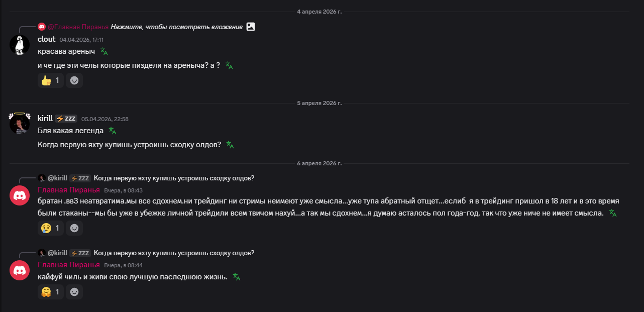Screen dimensions: 644x312
Task: Translate clout's second message ending 'а ?'
Action: point(229,65)
